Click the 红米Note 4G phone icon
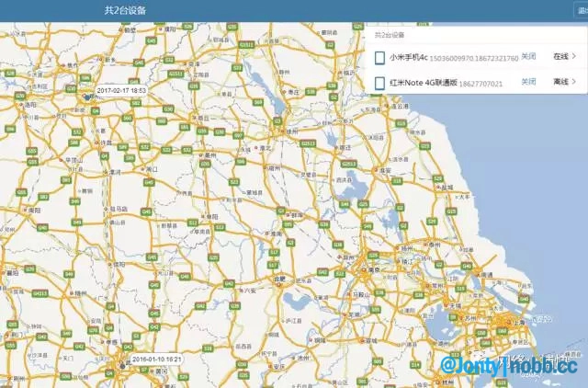Viewport: 588px width, 388px height. (x=379, y=83)
